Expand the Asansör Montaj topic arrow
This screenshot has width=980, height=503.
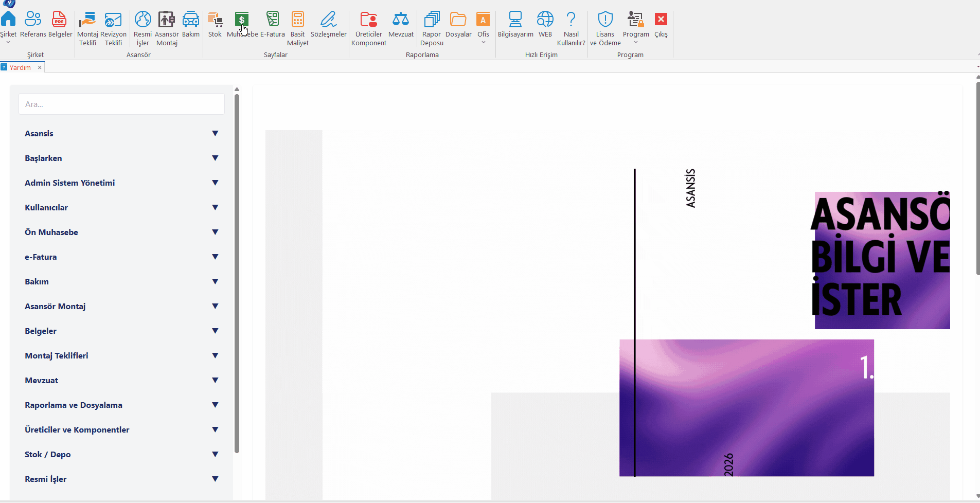pos(215,306)
